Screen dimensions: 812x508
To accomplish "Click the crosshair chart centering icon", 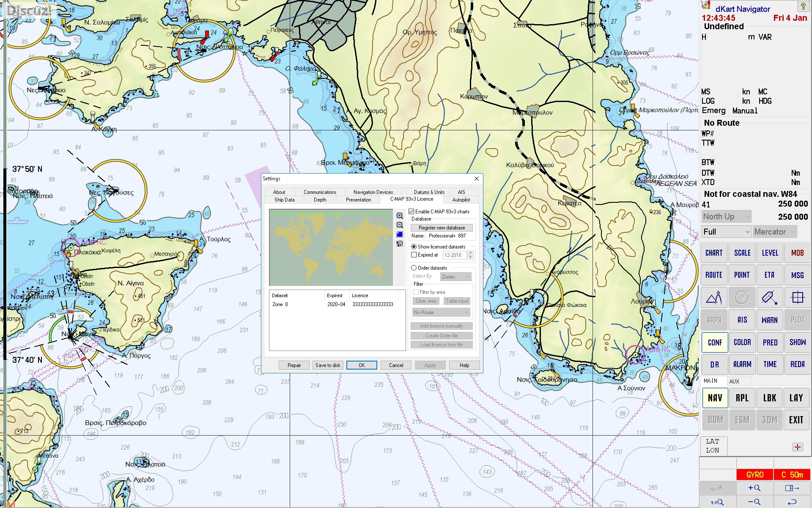I will coord(798,298).
